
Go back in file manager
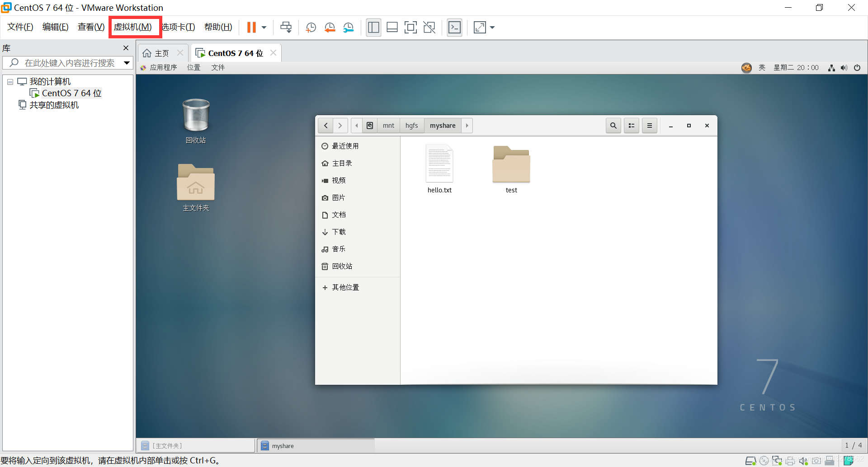pyautogui.click(x=325, y=126)
